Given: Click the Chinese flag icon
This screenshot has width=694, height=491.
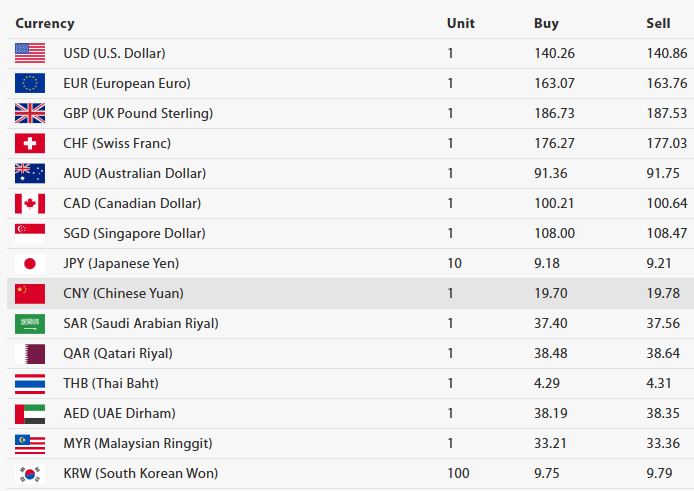Looking at the screenshot, I should (30, 293).
